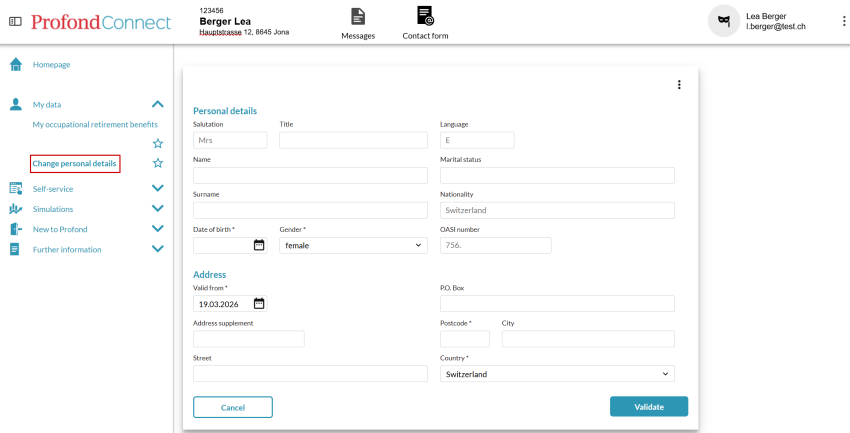Image resolution: width=850 pixels, height=433 pixels.
Task: Expand the Further information chevron
Action: (158, 249)
